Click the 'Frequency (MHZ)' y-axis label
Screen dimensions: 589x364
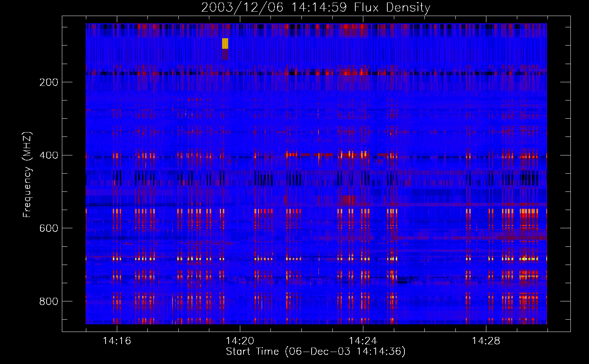coord(27,174)
